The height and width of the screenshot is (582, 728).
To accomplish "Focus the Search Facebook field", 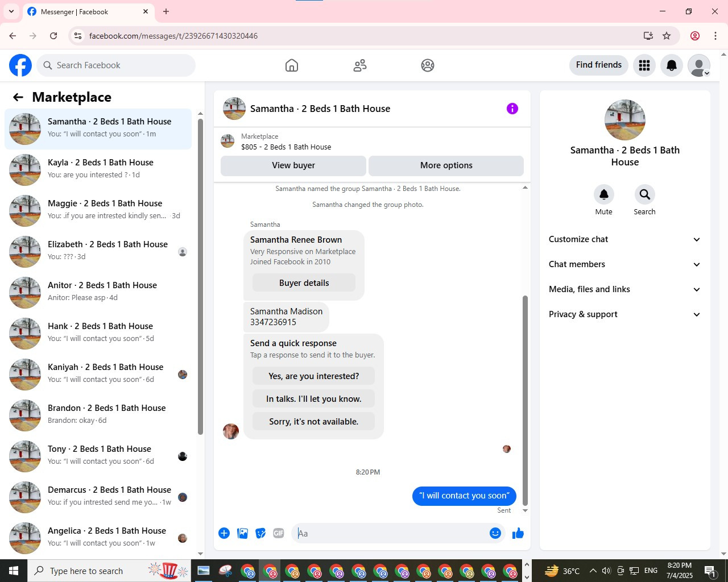I will tap(116, 65).
